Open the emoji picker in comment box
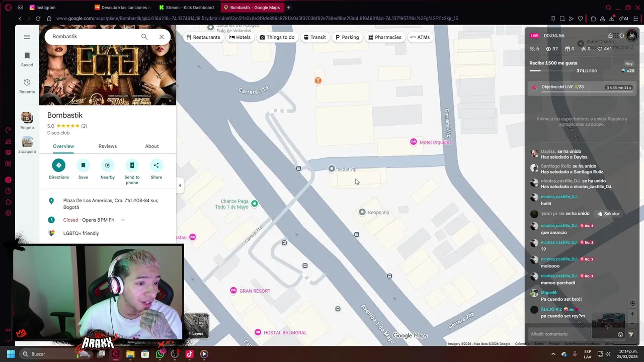This screenshot has height=362, width=644. coord(620,334)
